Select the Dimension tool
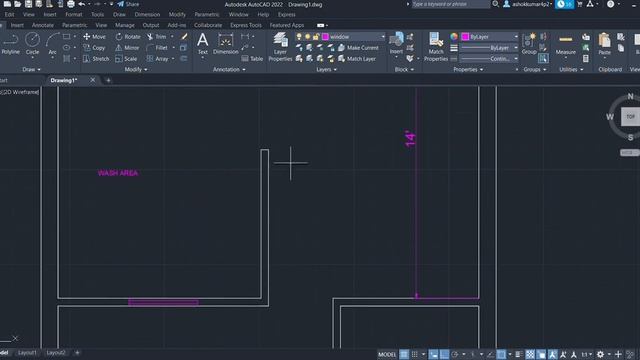640x360 pixels. click(x=225, y=44)
